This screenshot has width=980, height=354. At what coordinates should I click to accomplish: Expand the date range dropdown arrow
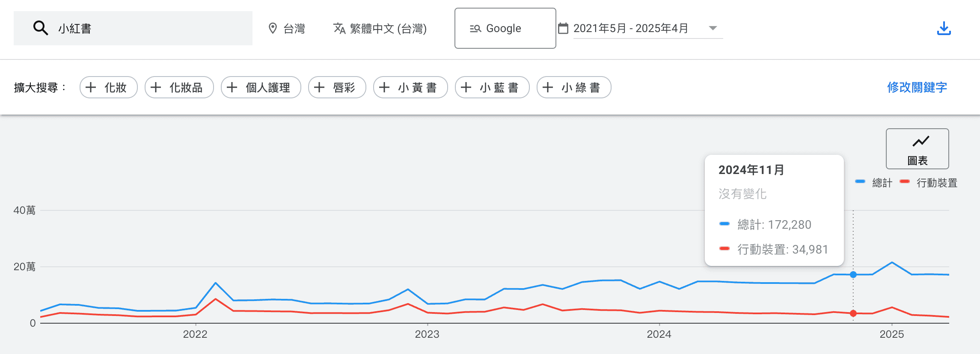click(713, 28)
